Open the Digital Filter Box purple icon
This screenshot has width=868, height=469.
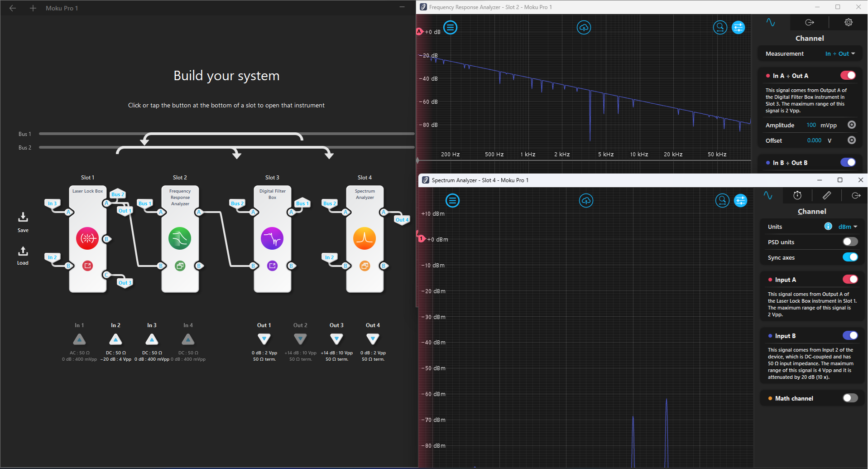click(x=272, y=238)
